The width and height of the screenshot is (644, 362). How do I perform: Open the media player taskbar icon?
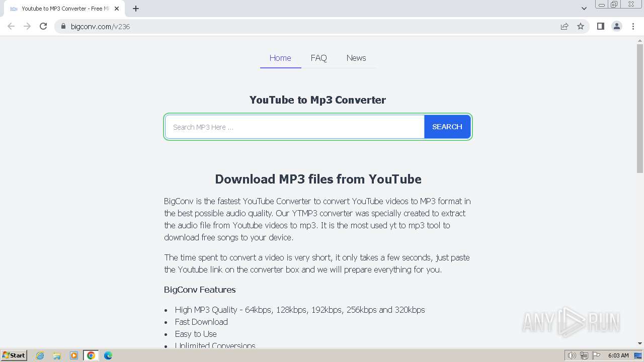coord(74,355)
